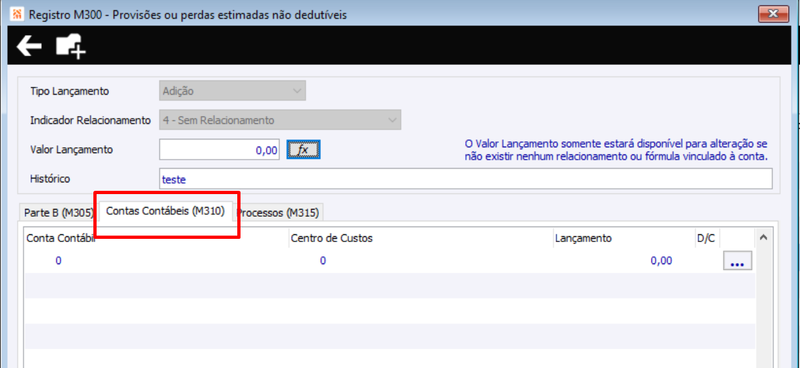Go back using the left arrow icon

pyautogui.click(x=29, y=46)
